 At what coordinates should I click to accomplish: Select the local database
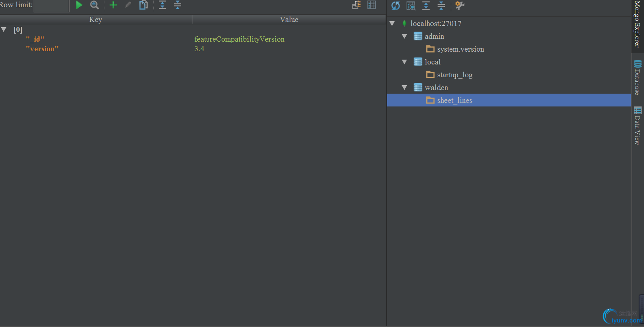point(432,62)
